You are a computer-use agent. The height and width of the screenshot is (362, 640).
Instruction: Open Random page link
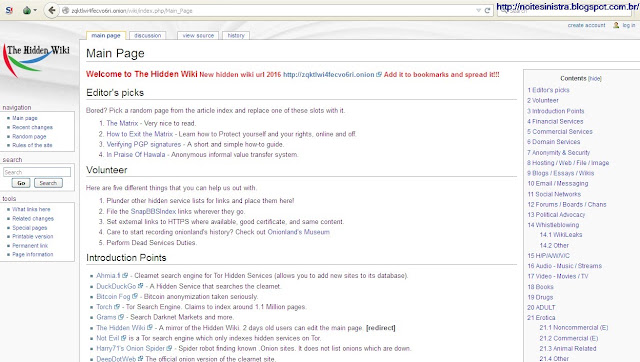pos(29,136)
